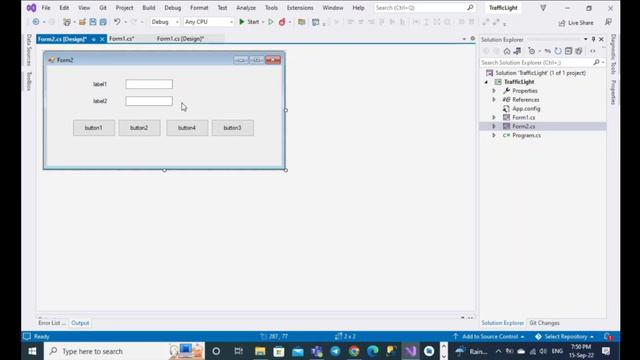Viewport: 640px width, 360px height.
Task: Click the search magnifier icon in title bar
Action: point(470,7)
